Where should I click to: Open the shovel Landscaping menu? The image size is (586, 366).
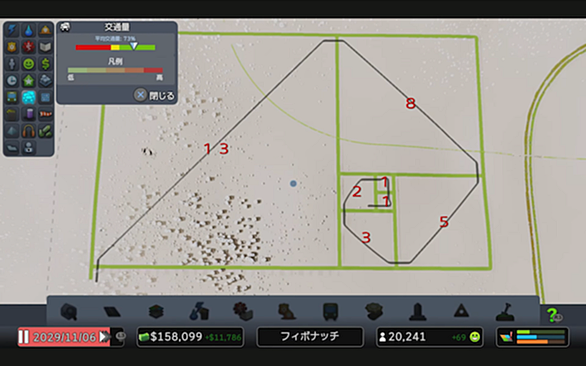click(x=505, y=312)
